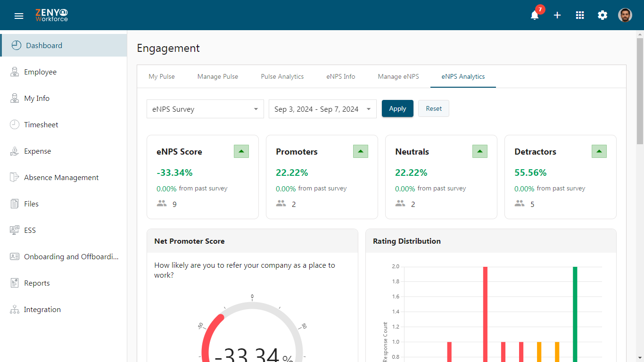Switch to the My Pulse tab
The image size is (644, 362).
pyautogui.click(x=162, y=76)
